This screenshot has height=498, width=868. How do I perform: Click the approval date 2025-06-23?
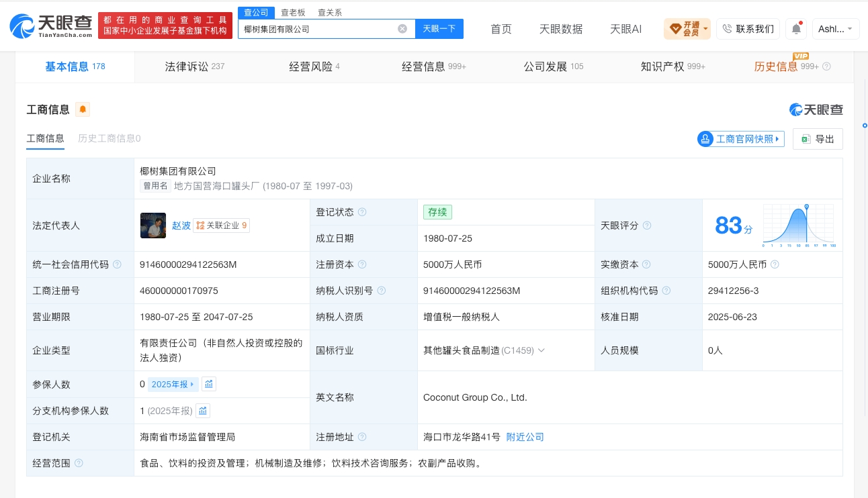tap(734, 317)
